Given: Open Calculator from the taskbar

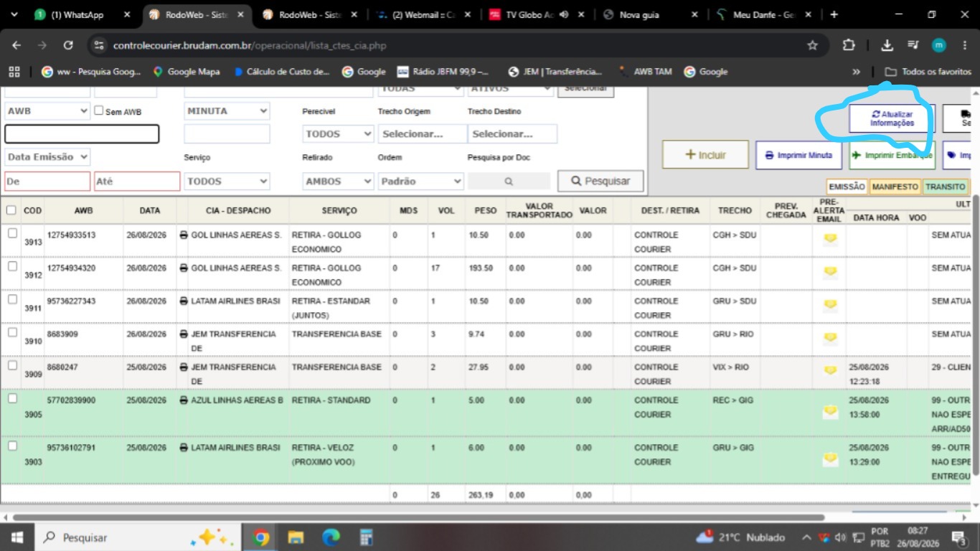Looking at the screenshot, I should [x=366, y=537].
